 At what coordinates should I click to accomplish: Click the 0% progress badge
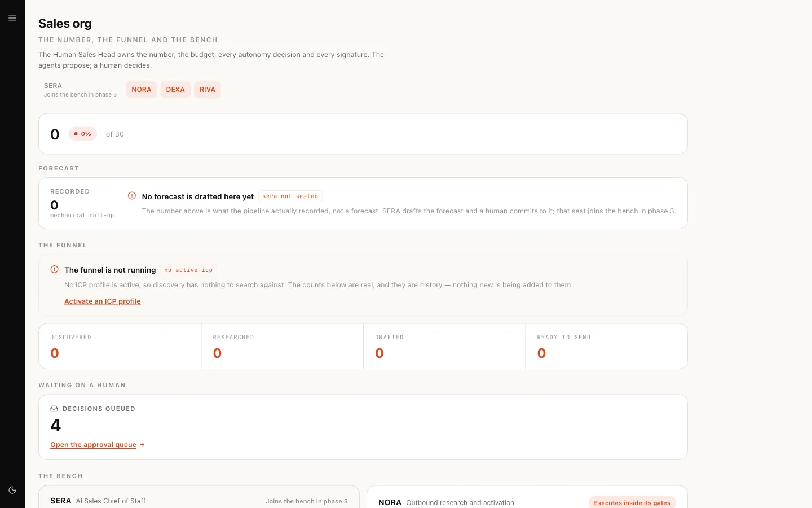[x=83, y=134]
